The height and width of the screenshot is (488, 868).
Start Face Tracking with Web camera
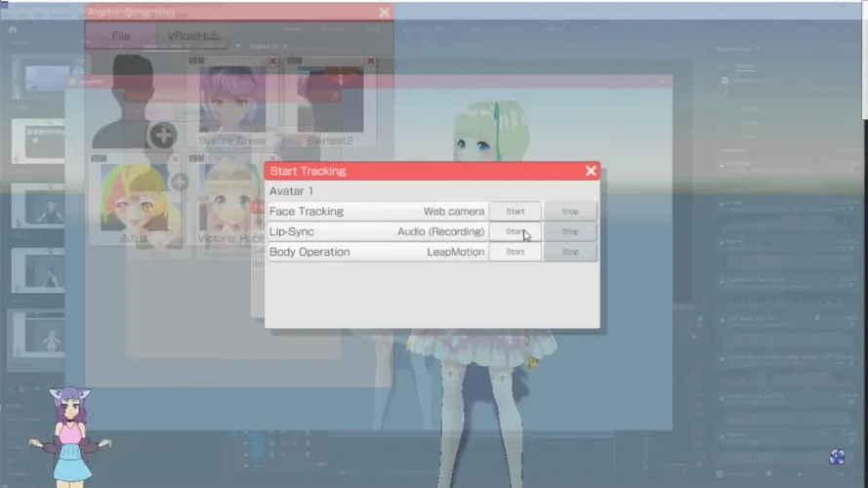(515, 211)
